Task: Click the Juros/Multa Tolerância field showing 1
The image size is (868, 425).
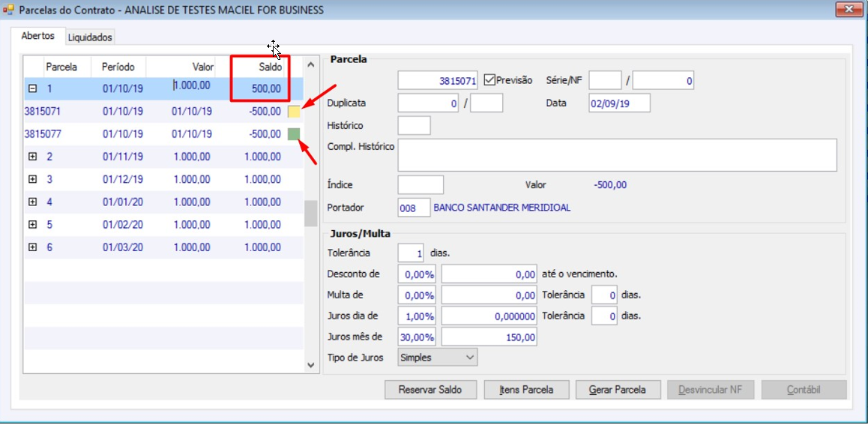Action: pyautogui.click(x=412, y=253)
